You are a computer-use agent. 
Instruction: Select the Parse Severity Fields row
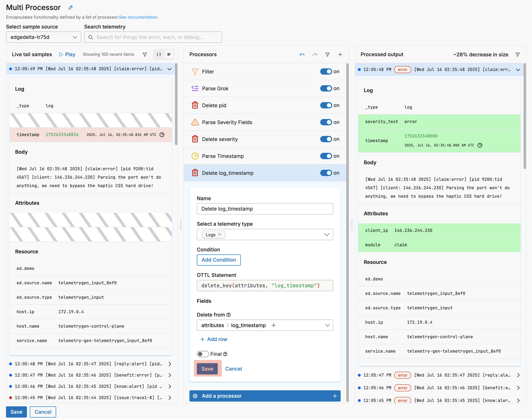pyautogui.click(x=265, y=122)
